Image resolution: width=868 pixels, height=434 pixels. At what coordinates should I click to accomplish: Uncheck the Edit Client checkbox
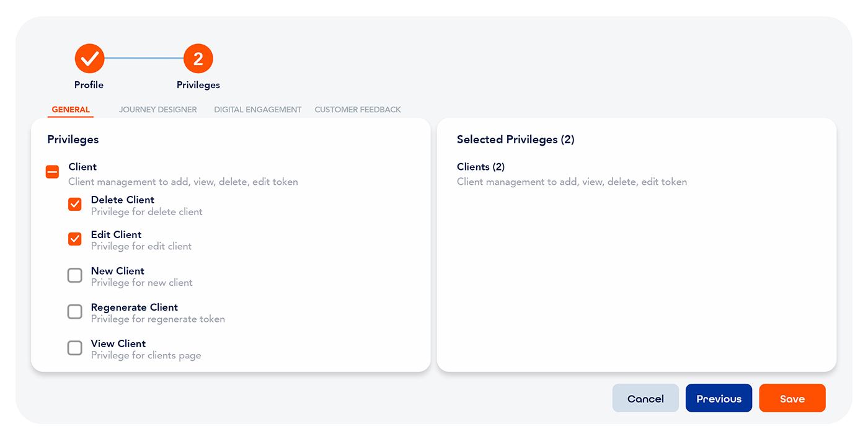(75, 239)
